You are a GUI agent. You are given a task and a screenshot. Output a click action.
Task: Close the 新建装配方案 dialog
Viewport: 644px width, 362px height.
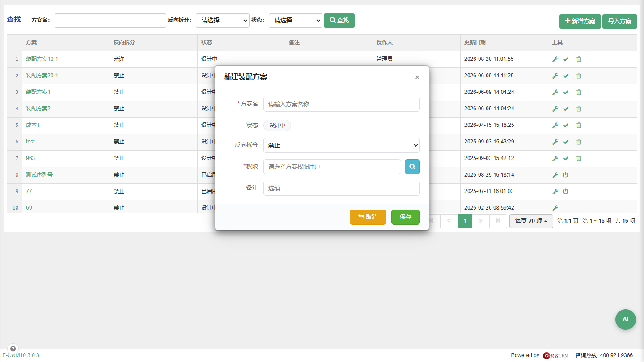coord(417,77)
